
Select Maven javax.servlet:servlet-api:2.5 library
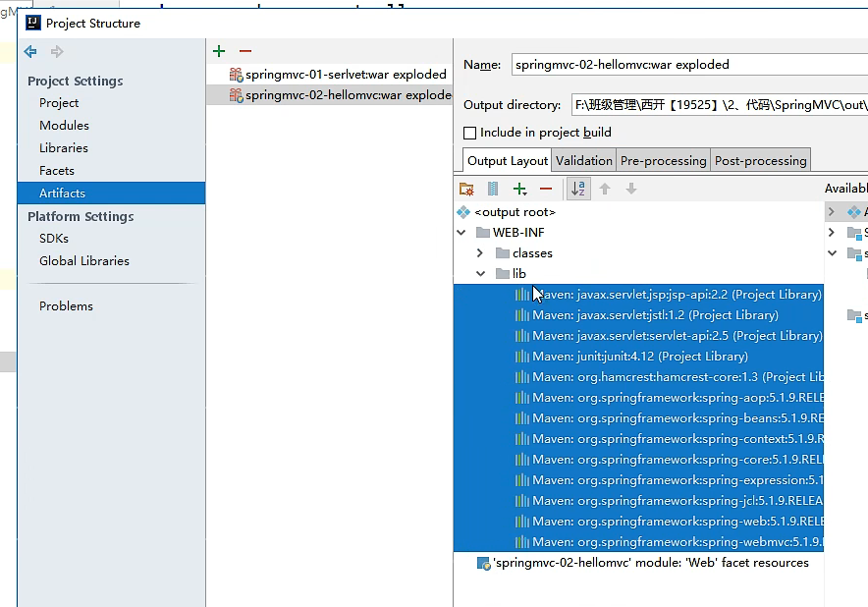(x=639, y=336)
